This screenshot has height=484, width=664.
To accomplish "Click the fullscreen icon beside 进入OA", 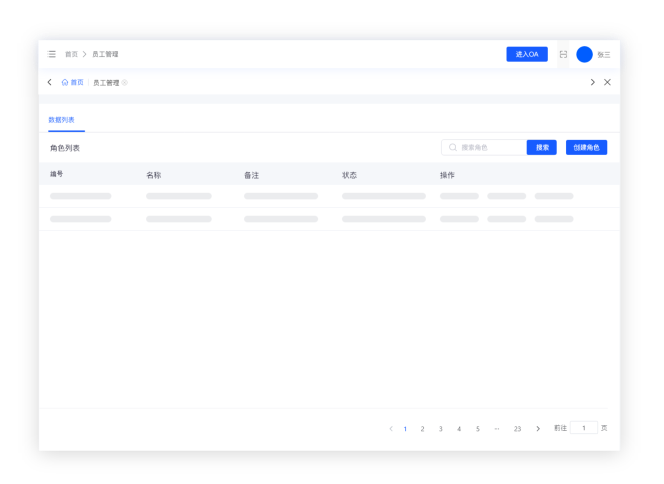I will (x=563, y=54).
